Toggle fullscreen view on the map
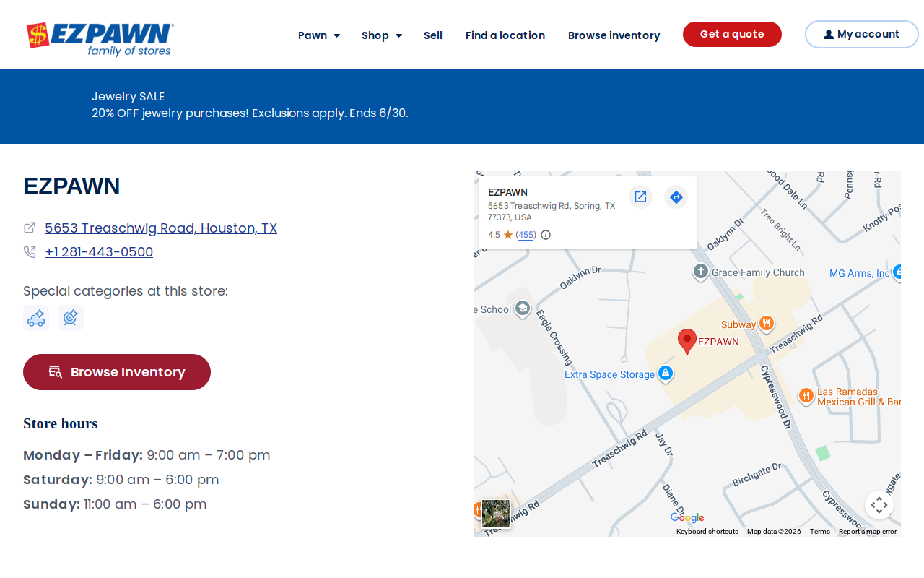 [879, 505]
